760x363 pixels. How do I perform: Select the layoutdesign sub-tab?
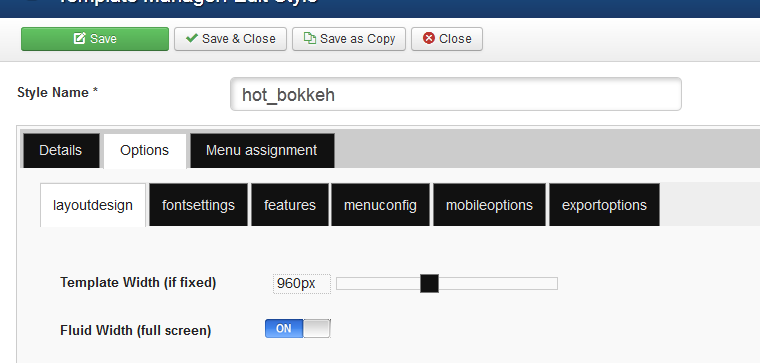[x=93, y=205]
